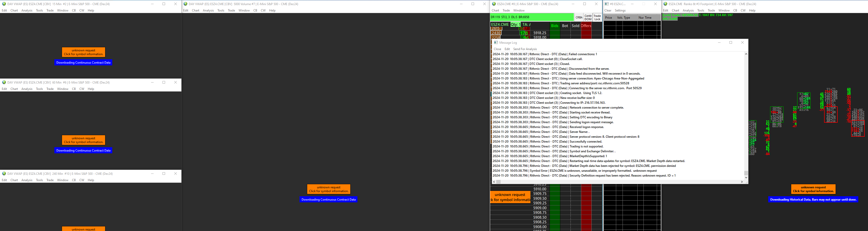The image size is (868, 231).
Task: Click Close in the Message Log menu bar
Action: click(497, 49)
